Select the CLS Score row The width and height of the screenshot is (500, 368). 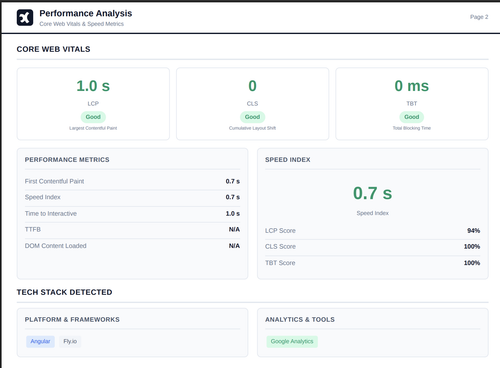tap(373, 247)
